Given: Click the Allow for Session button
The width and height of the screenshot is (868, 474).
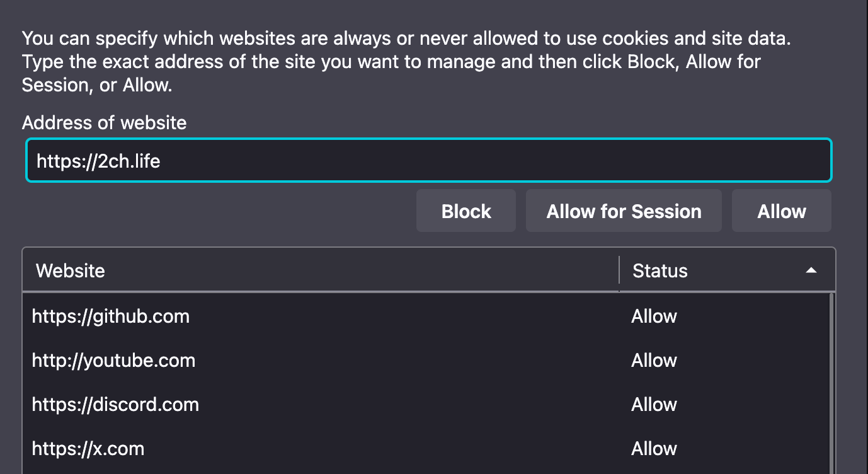Looking at the screenshot, I should click(624, 211).
